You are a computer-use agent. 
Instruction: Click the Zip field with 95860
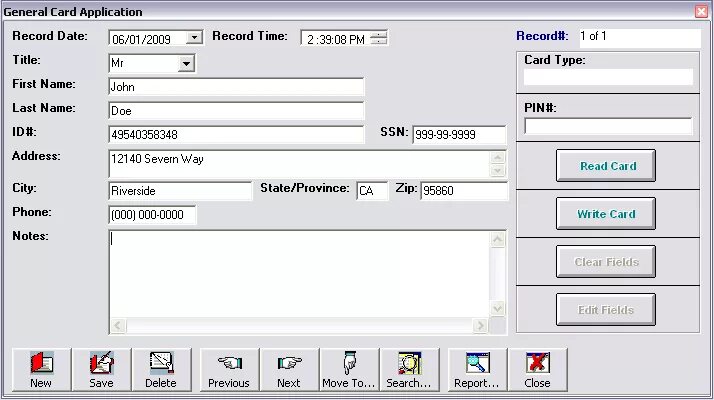click(464, 190)
